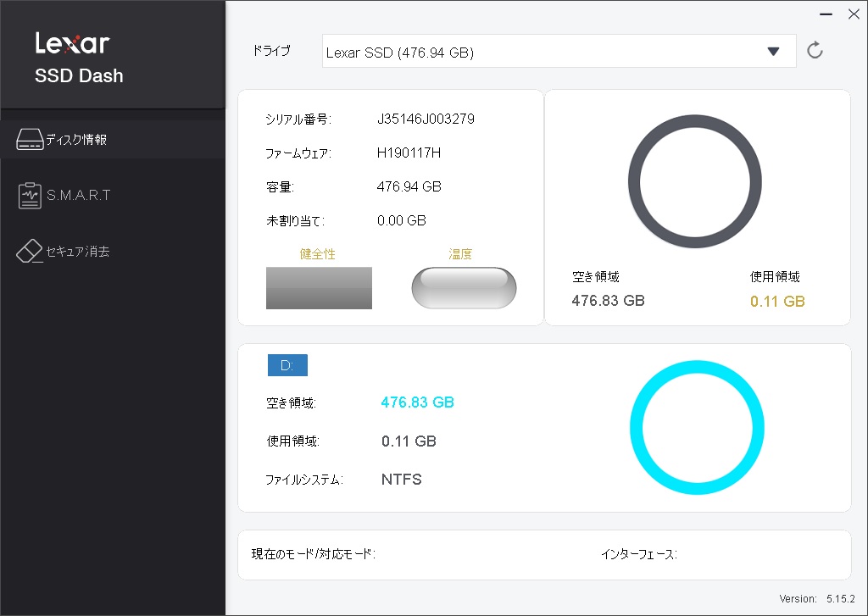The width and height of the screenshot is (868, 616).
Task: Select Lexar SSD (476.94 GB) drive field
Action: pos(542,52)
